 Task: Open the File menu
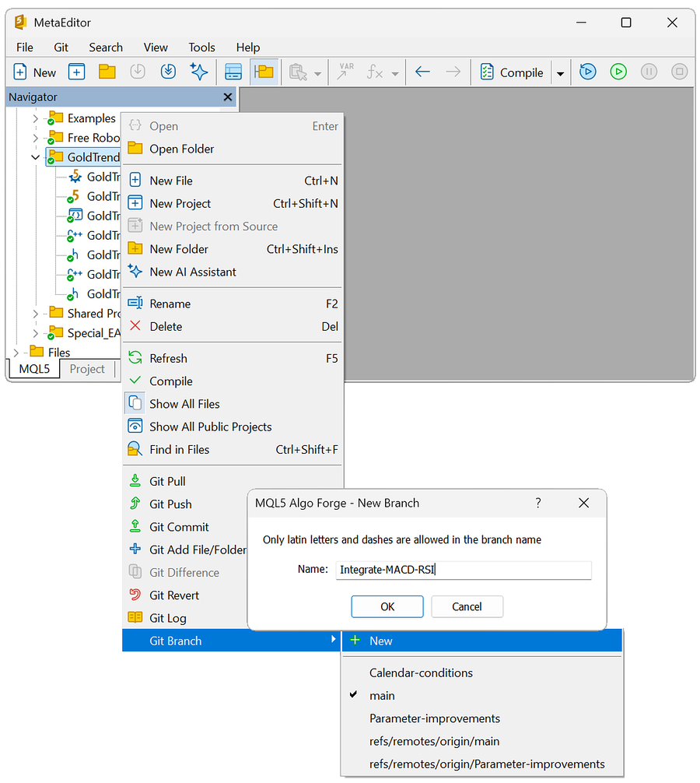[24, 47]
